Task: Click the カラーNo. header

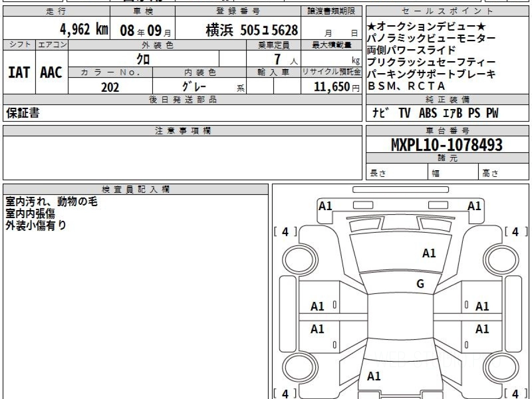Action: click(x=110, y=72)
